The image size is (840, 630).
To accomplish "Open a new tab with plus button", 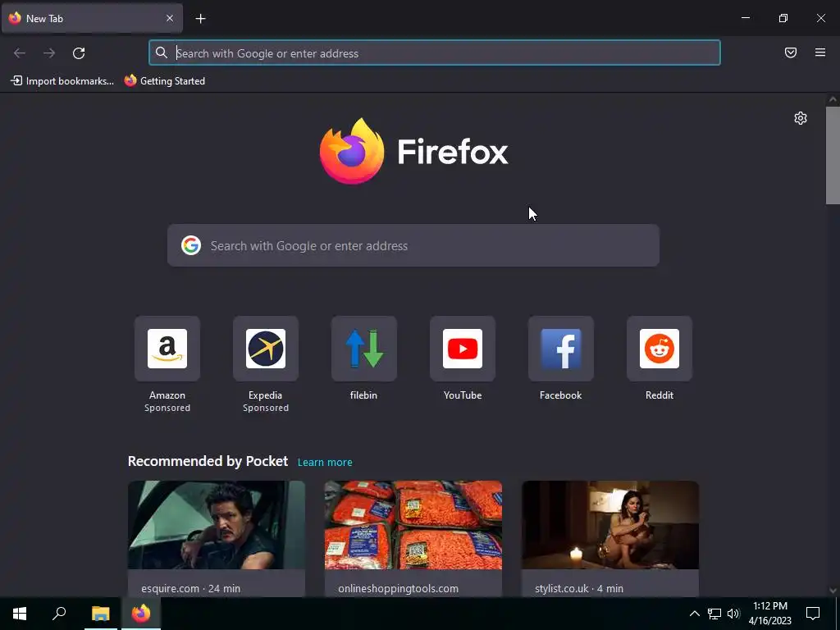I will click(x=200, y=19).
